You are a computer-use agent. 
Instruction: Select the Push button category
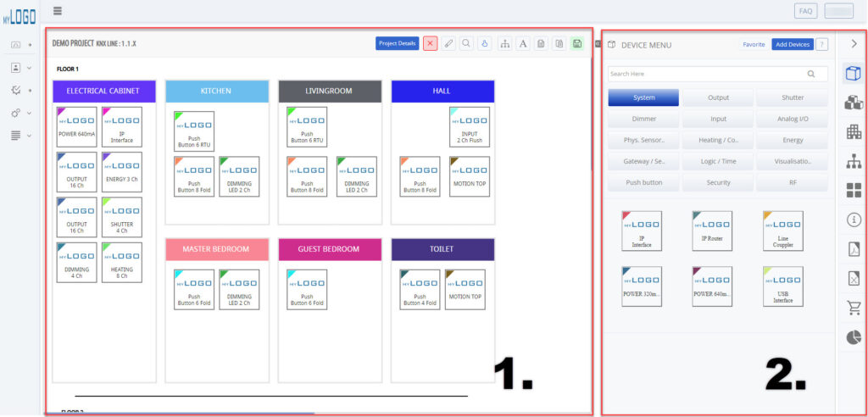pos(643,182)
